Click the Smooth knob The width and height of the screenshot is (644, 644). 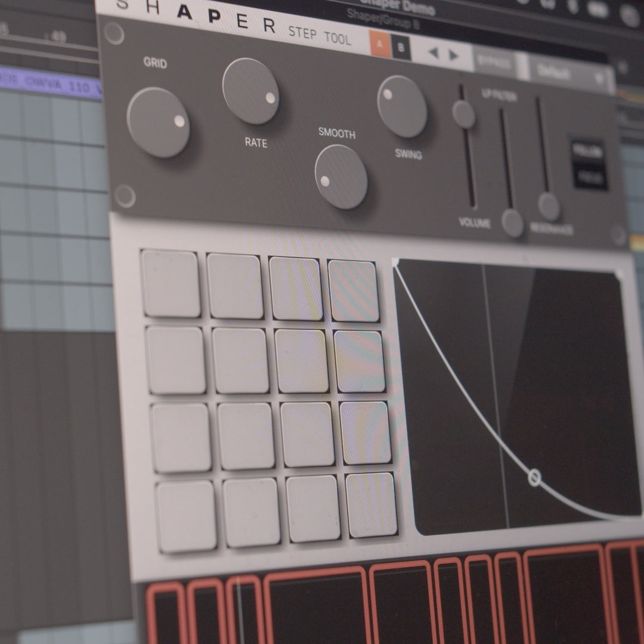tap(341, 177)
